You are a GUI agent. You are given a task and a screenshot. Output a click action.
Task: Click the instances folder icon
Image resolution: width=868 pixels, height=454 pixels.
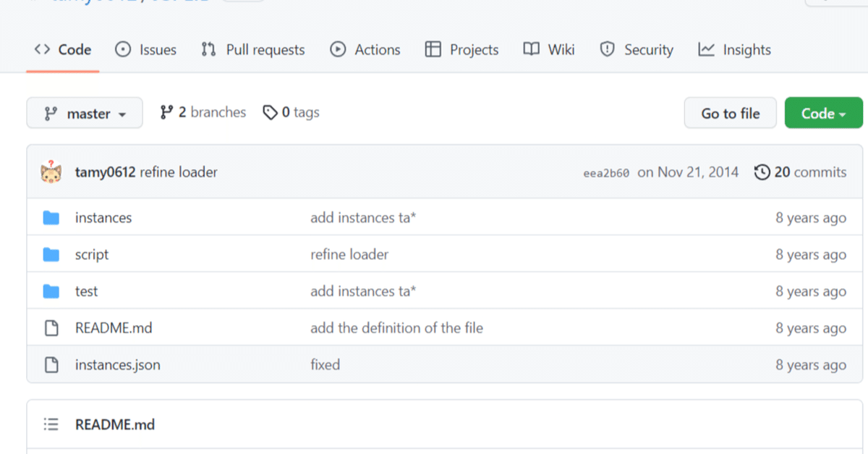51,218
